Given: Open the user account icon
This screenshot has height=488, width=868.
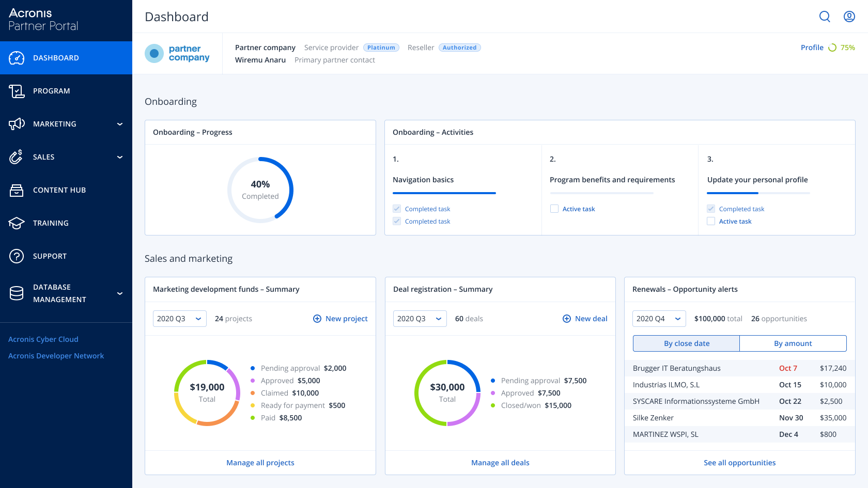Looking at the screenshot, I should point(849,17).
